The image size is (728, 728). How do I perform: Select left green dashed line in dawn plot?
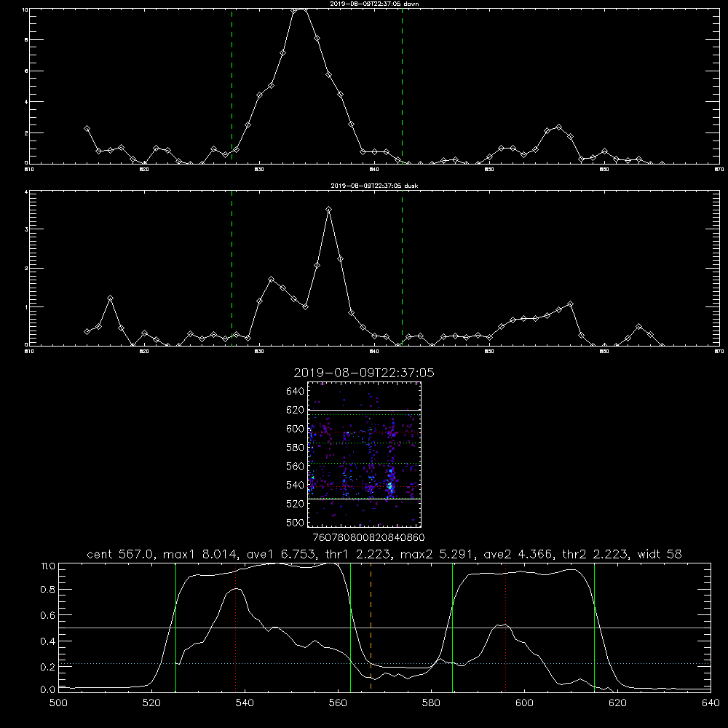click(232, 86)
